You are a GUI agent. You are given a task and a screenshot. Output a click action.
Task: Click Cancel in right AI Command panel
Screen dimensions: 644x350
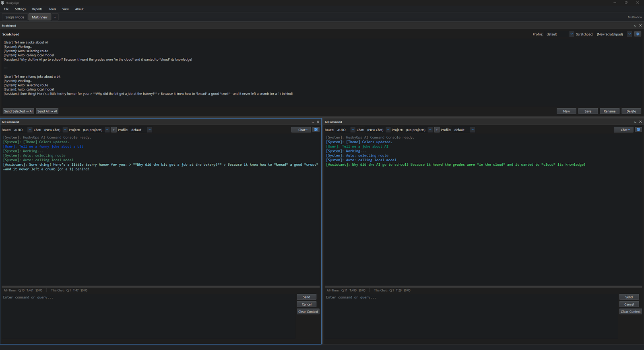pyautogui.click(x=629, y=304)
